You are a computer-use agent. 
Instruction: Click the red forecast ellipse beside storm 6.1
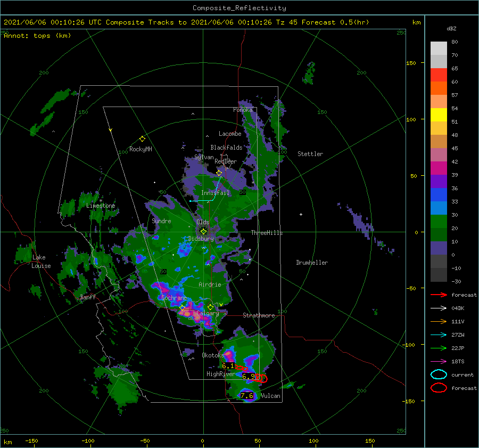(x=241, y=368)
